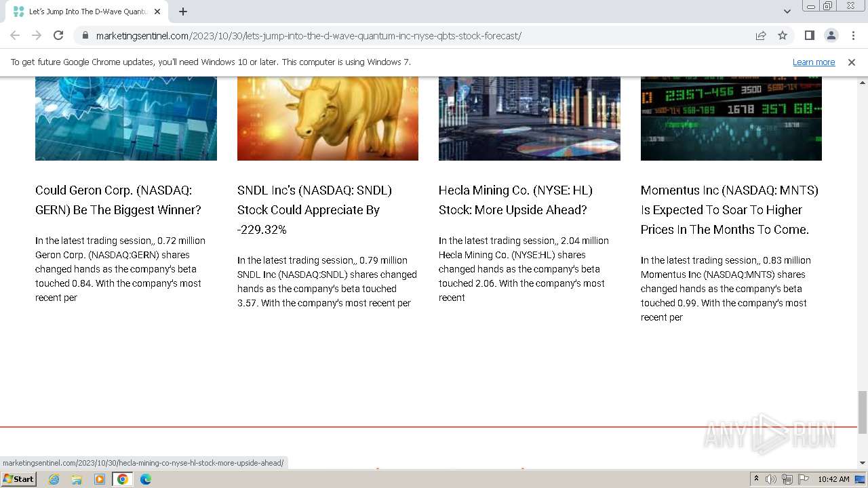This screenshot has width=868, height=488.
Task: Click the Hecla Mining excerpt text
Action: (524, 269)
